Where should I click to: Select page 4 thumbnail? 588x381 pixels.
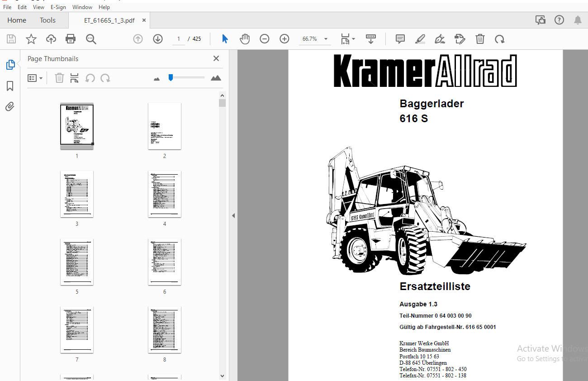(x=165, y=194)
